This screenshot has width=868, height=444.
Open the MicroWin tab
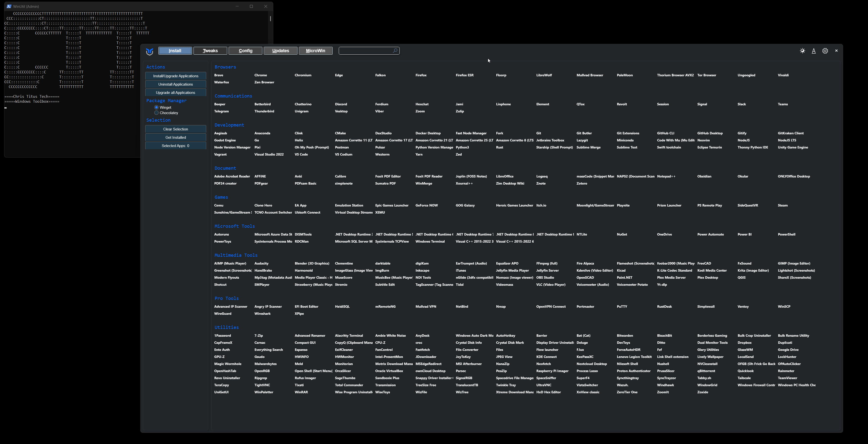coord(315,51)
